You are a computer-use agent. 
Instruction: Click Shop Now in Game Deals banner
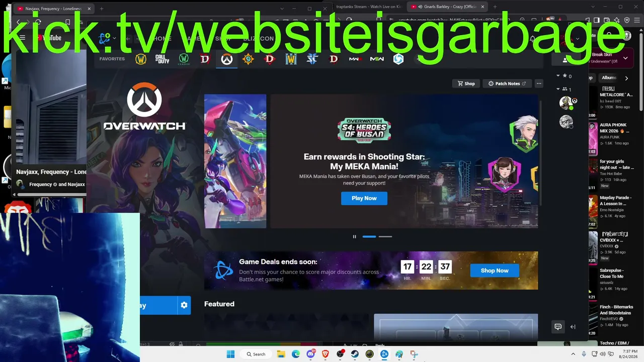click(495, 270)
